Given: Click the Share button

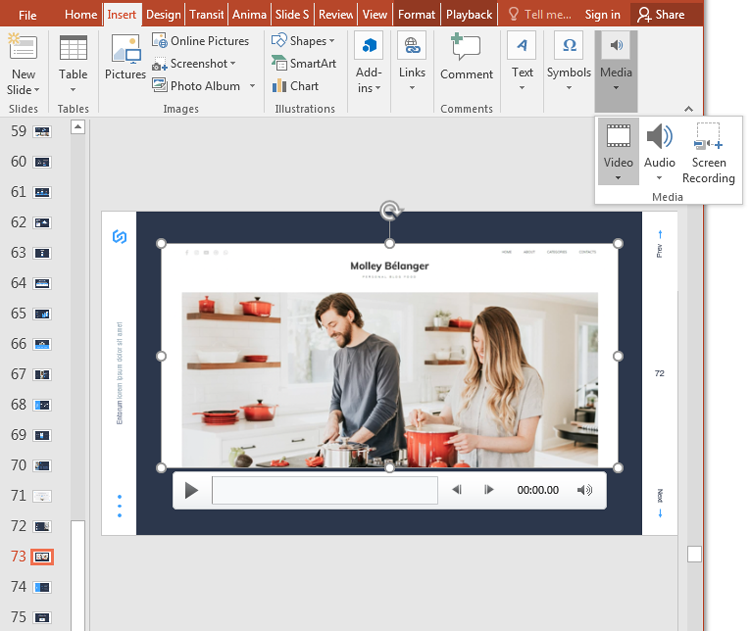Looking at the screenshot, I should pyautogui.click(x=661, y=15).
